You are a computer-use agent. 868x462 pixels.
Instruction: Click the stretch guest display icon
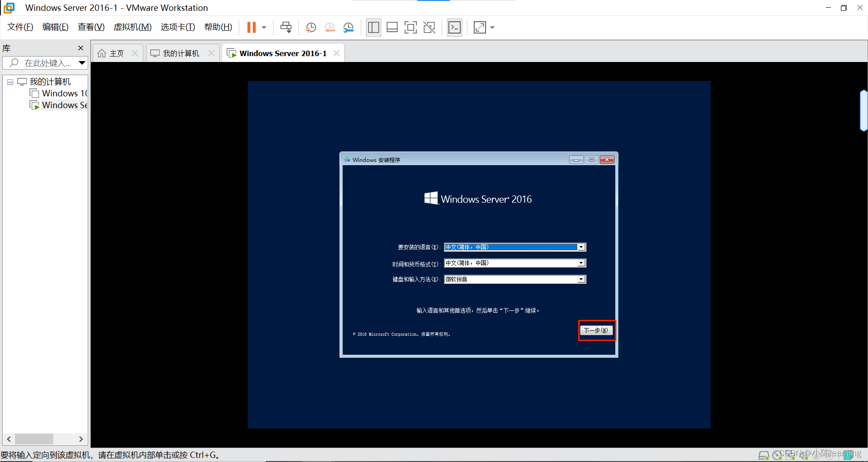pyautogui.click(x=480, y=28)
